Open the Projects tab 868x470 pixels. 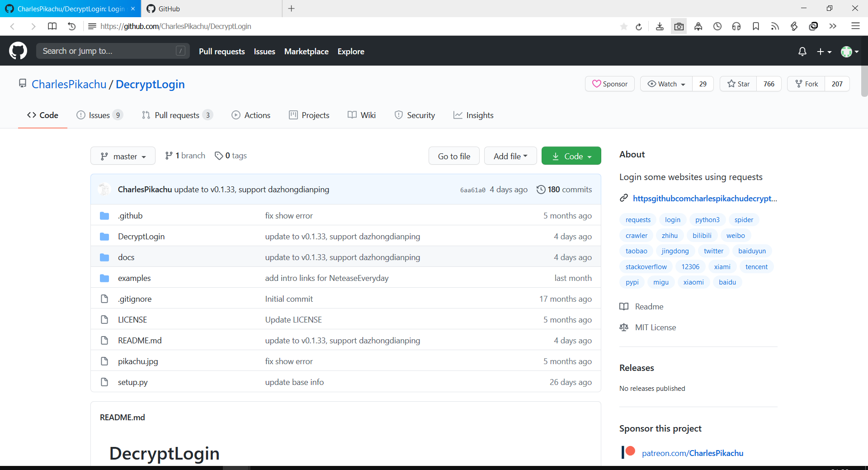(x=309, y=115)
